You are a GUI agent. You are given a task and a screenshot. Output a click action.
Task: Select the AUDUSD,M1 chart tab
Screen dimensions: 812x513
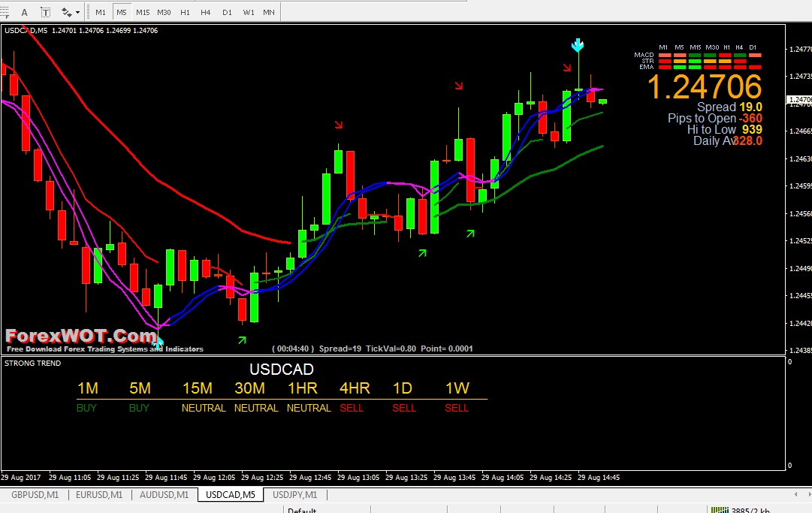[165, 495]
